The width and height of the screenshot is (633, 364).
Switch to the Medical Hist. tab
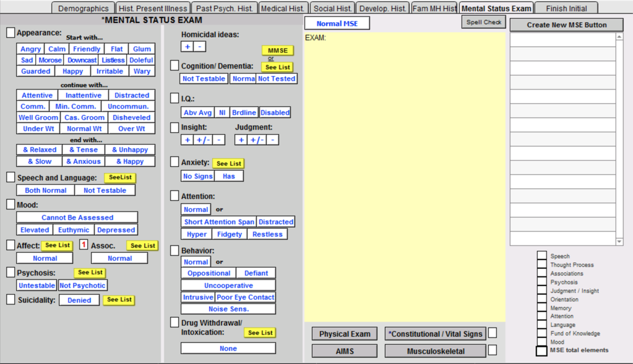click(x=282, y=8)
